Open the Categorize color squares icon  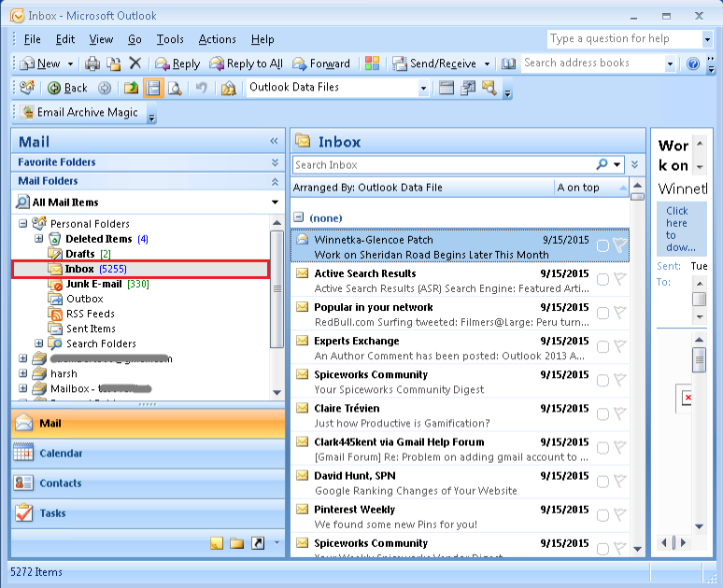pos(372,63)
